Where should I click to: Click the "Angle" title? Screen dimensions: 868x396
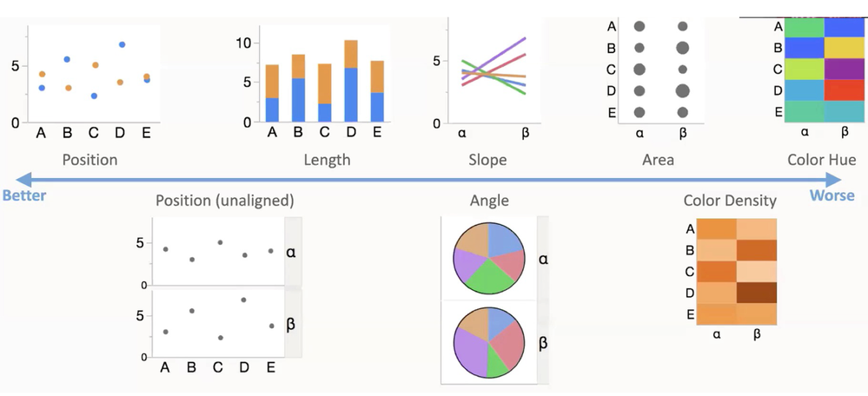click(487, 201)
